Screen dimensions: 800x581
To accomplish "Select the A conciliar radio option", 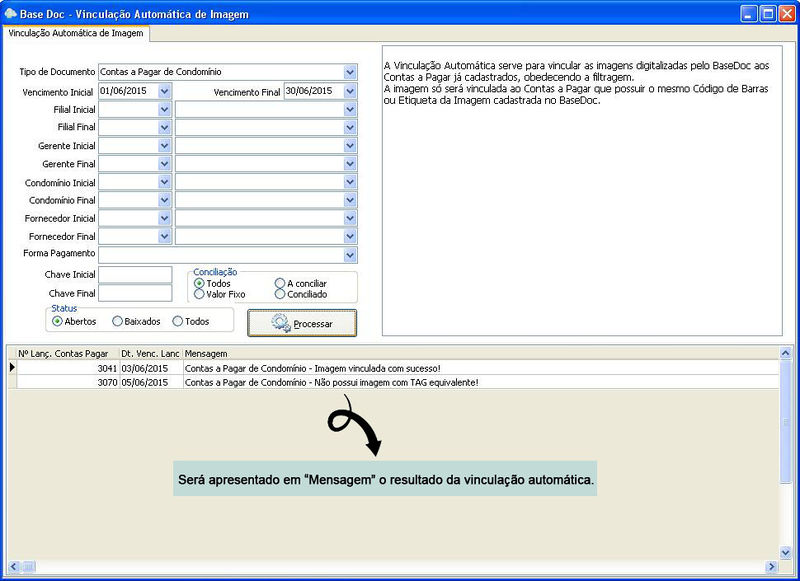I will (280, 283).
